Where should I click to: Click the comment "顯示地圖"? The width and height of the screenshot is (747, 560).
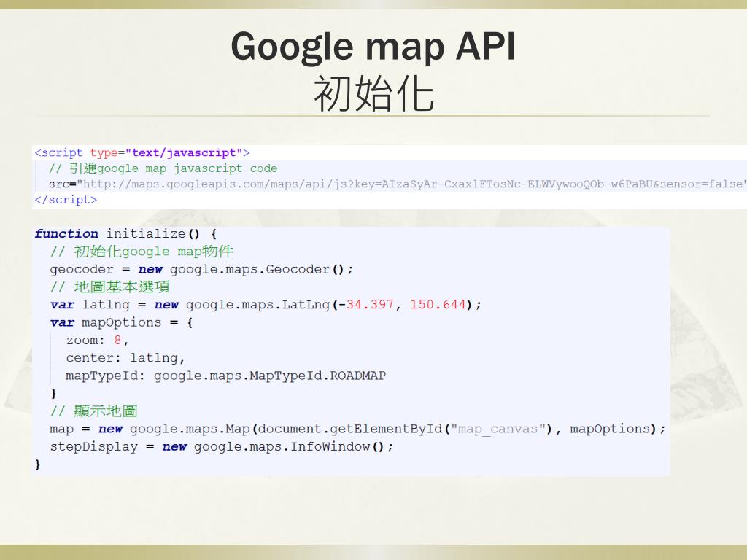pos(94,411)
